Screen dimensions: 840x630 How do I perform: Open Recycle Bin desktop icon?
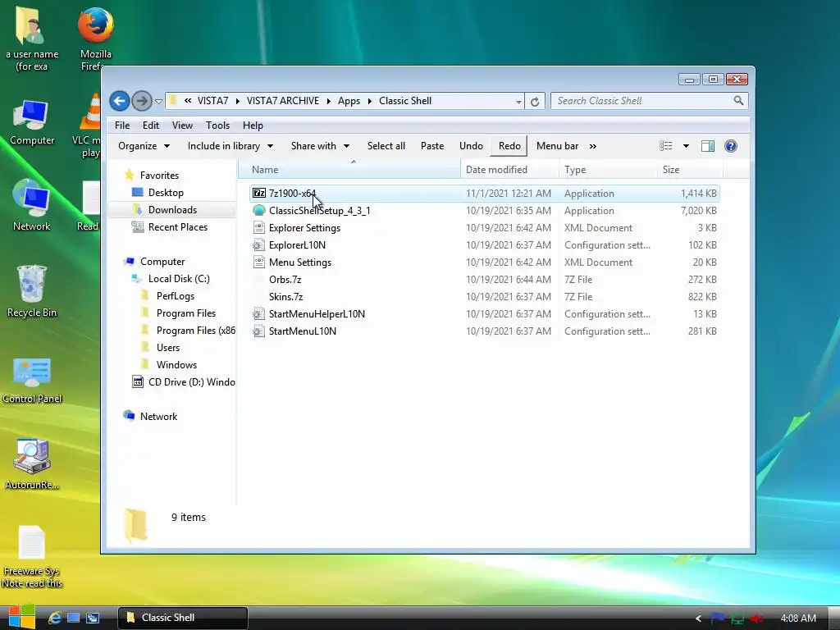[x=32, y=291]
